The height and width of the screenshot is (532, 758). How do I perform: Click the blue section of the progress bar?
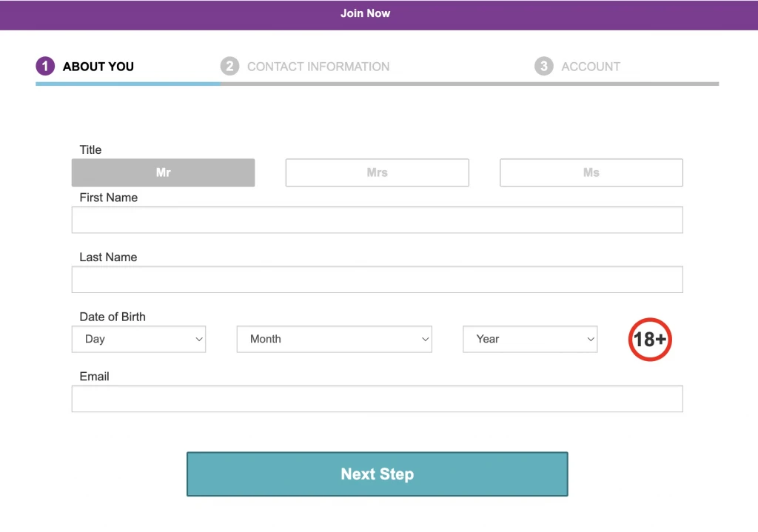point(128,84)
